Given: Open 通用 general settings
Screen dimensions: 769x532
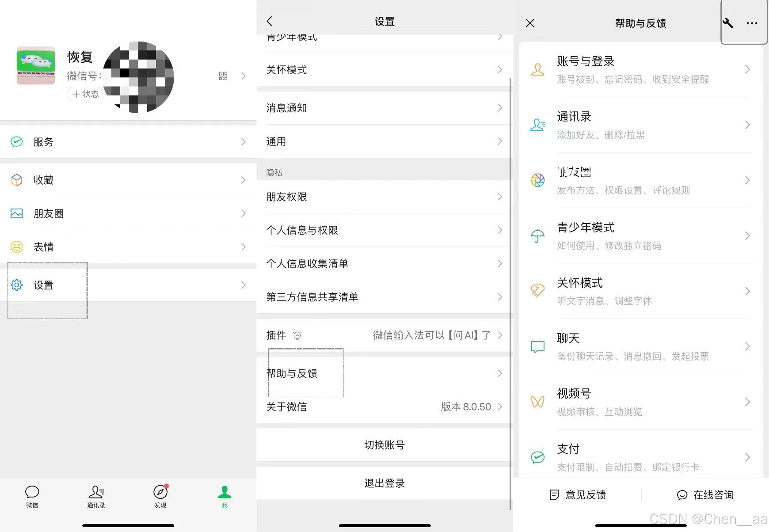Looking at the screenshot, I should tap(384, 141).
